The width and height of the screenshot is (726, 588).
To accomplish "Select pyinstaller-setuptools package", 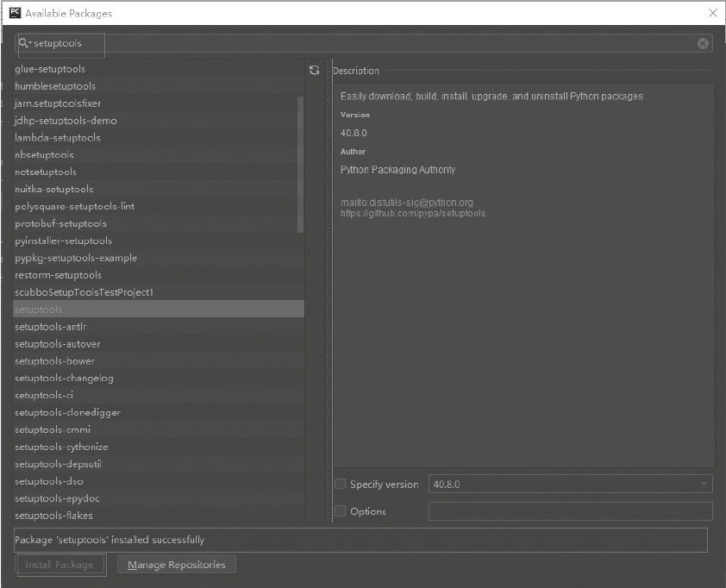I will pyautogui.click(x=63, y=241).
